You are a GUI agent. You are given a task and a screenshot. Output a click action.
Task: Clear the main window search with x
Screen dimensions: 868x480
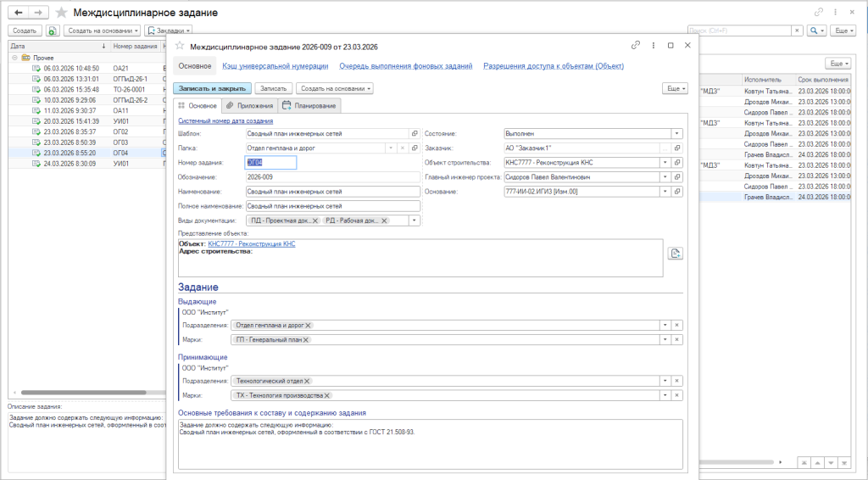pyautogui.click(x=797, y=31)
